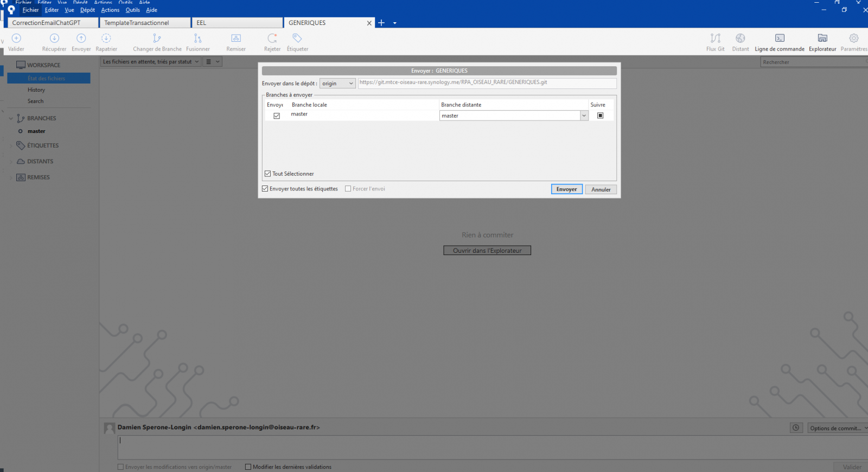Uncheck the master branch Envoyer checkbox
Screen dimensions: 868x472
(x=277, y=116)
